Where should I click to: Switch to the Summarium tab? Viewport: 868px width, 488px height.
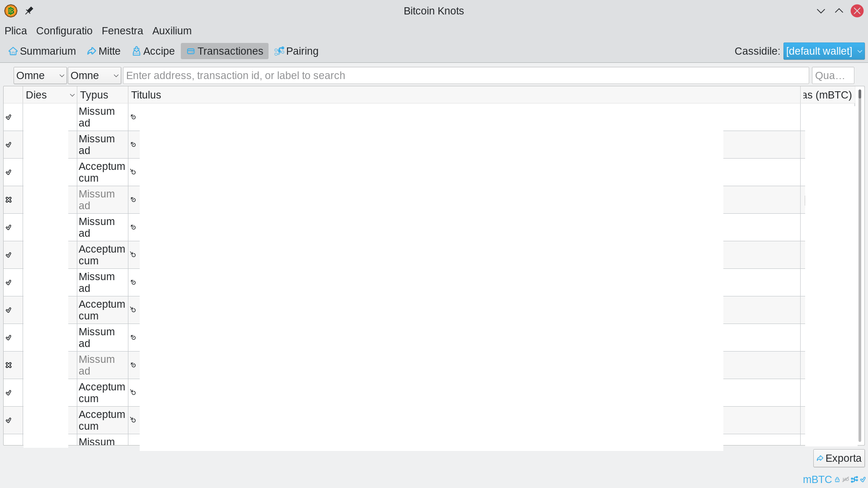(x=42, y=51)
